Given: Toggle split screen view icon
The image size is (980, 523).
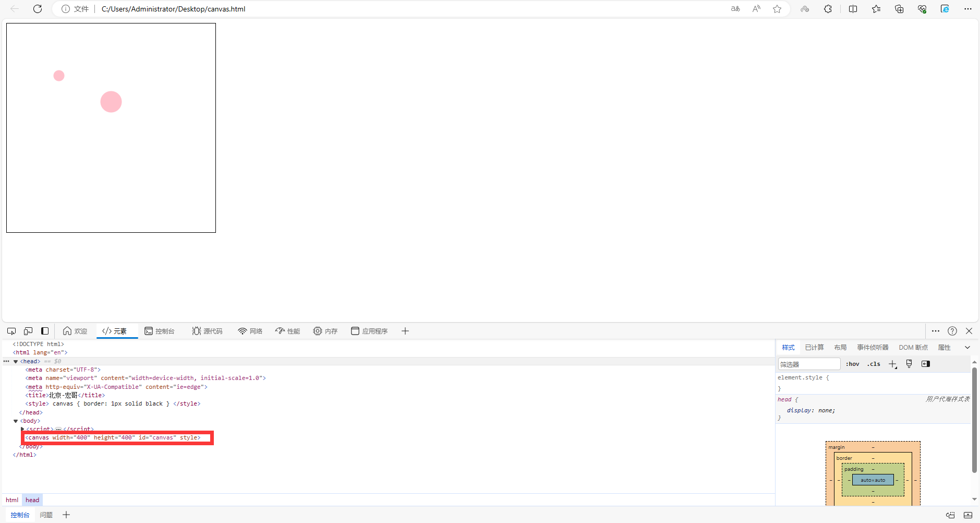Looking at the screenshot, I should click(853, 9).
